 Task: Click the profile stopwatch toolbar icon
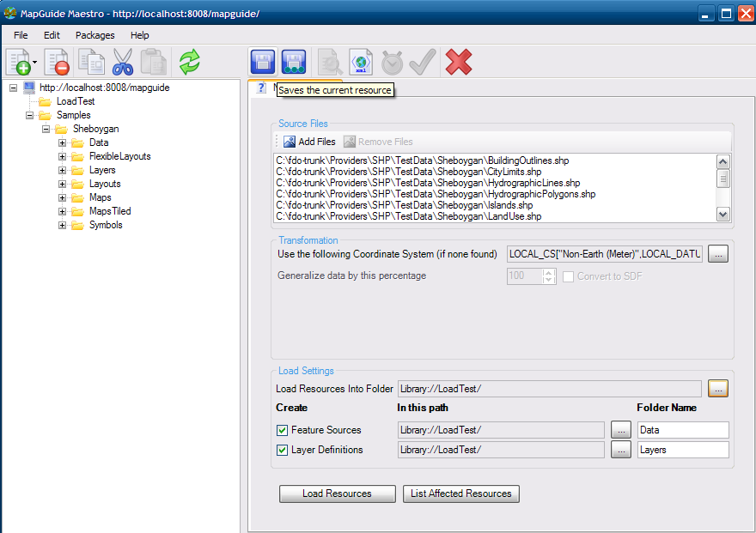pyautogui.click(x=392, y=63)
